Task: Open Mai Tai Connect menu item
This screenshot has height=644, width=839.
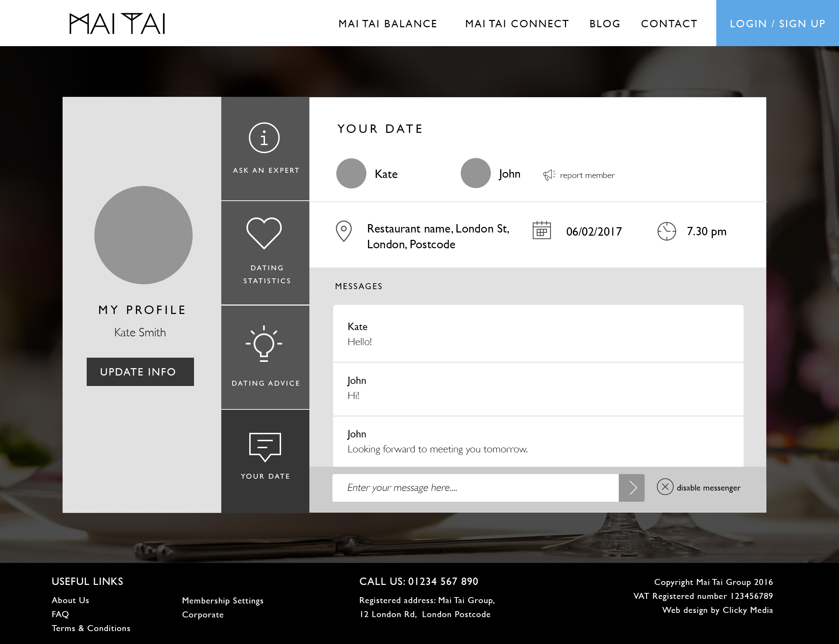Action: (x=517, y=24)
